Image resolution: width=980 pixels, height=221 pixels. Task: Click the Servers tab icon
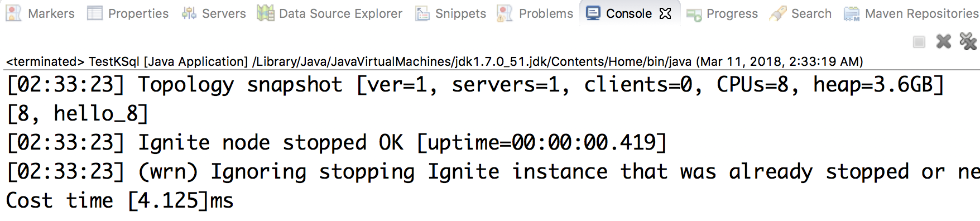coord(189,13)
